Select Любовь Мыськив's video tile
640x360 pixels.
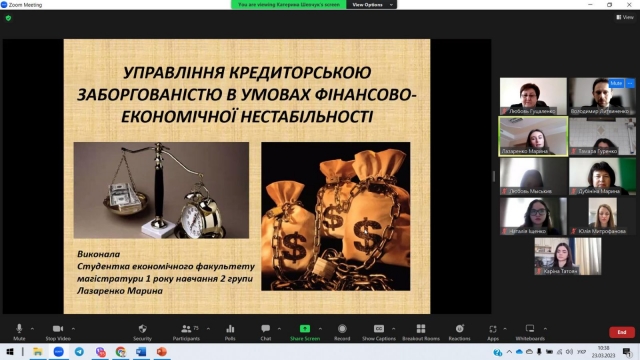click(x=533, y=176)
